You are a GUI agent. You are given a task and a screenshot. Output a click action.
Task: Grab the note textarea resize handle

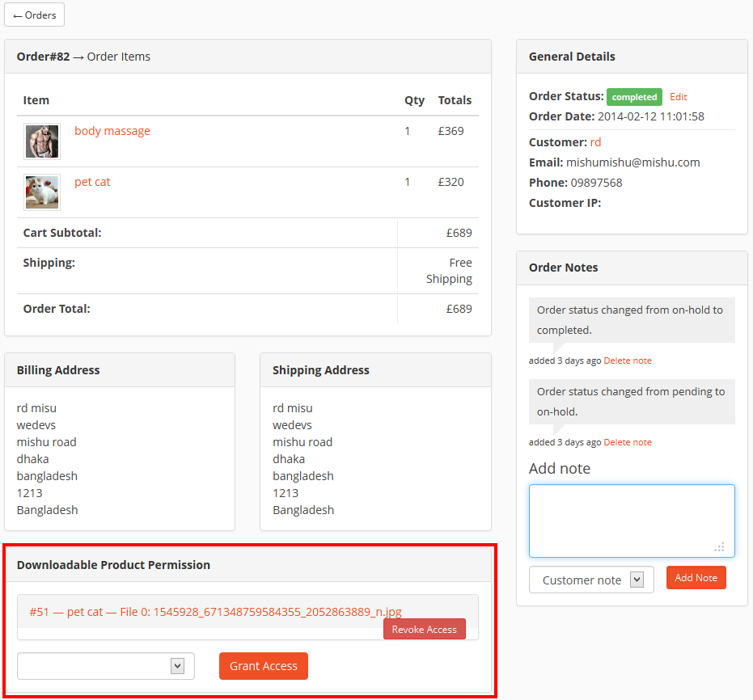(719, 547)
